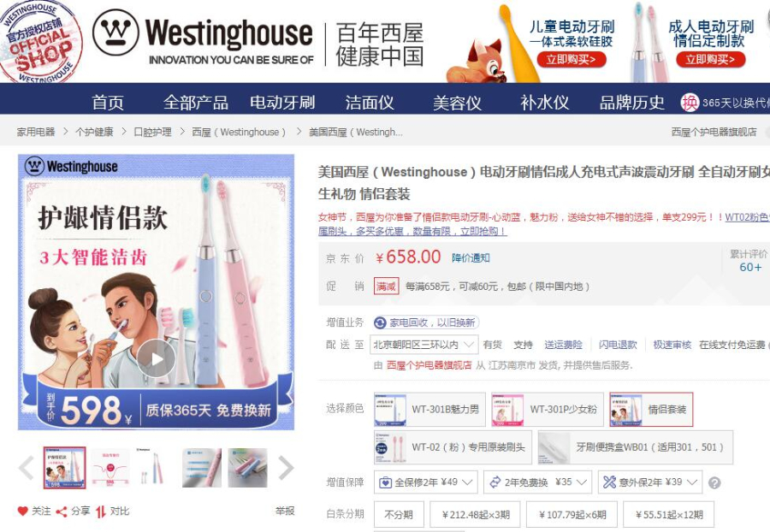The image size is (770, 532).
Task: Click the heart 关注 follow icon
Action: [22, 511]
